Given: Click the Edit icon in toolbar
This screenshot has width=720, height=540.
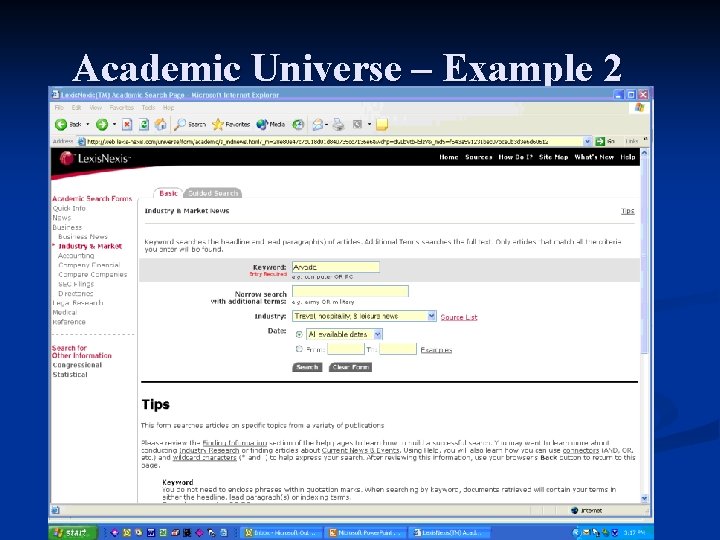Looking at the screenshot, I should coord(357,124).
